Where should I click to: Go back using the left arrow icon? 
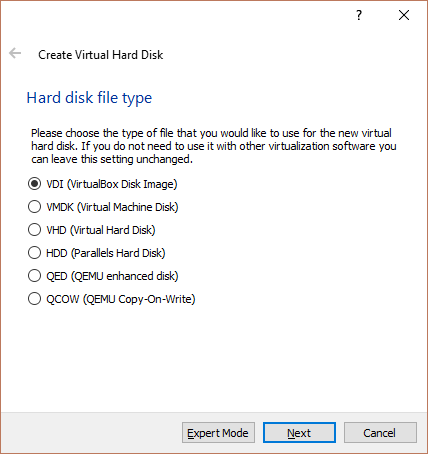pos(15,53)
